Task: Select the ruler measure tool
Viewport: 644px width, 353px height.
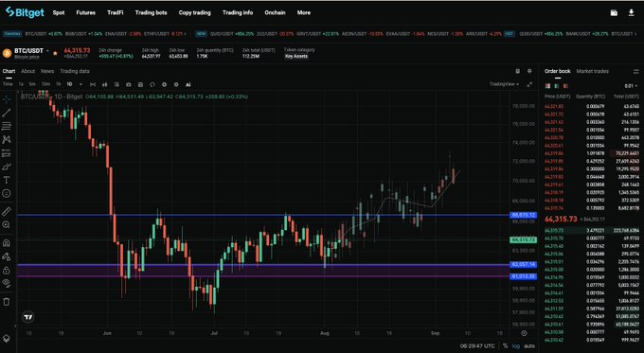Action: [x=7, y=211]
